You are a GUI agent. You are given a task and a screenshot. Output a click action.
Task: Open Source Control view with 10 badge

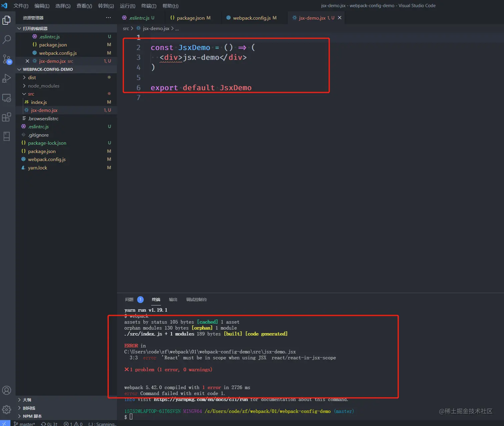[x=7, y=59]
